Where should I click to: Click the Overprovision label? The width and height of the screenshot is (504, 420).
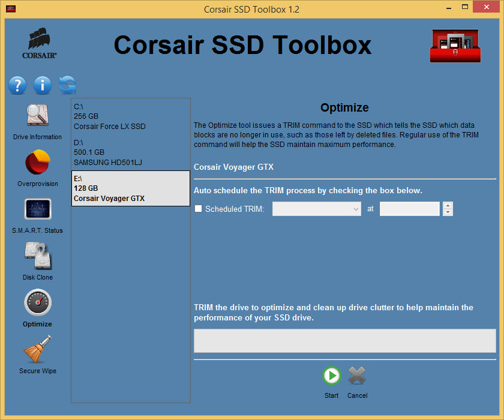38,184
